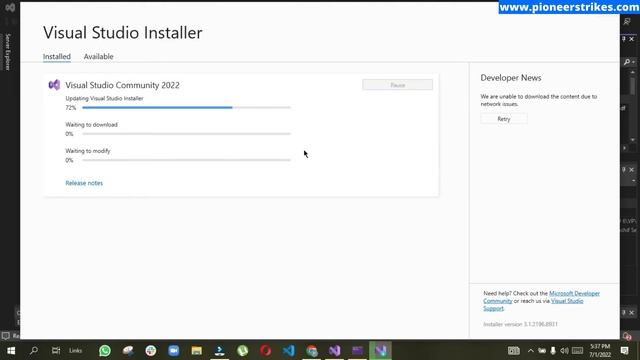Click the Waiting to download progress bar
The width and height of the screenshot is (640, 360).
point(187,133)
